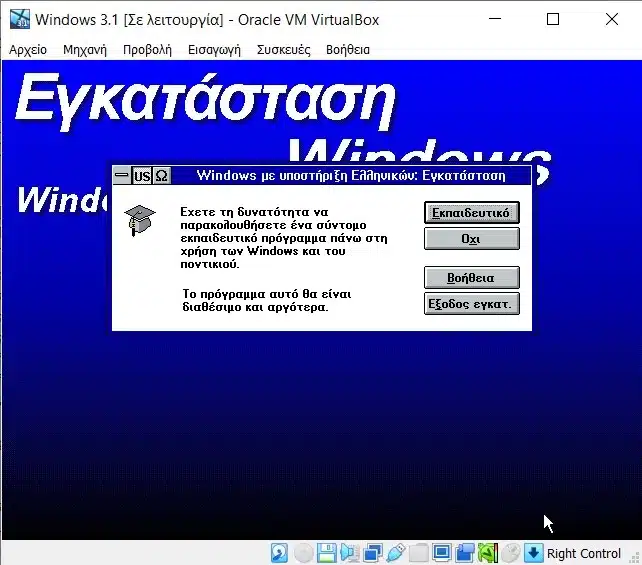Image resolution: width=642 pixels, height=565 pixels.
Task: Click the USB devices status icon
Action: [396, 553]
